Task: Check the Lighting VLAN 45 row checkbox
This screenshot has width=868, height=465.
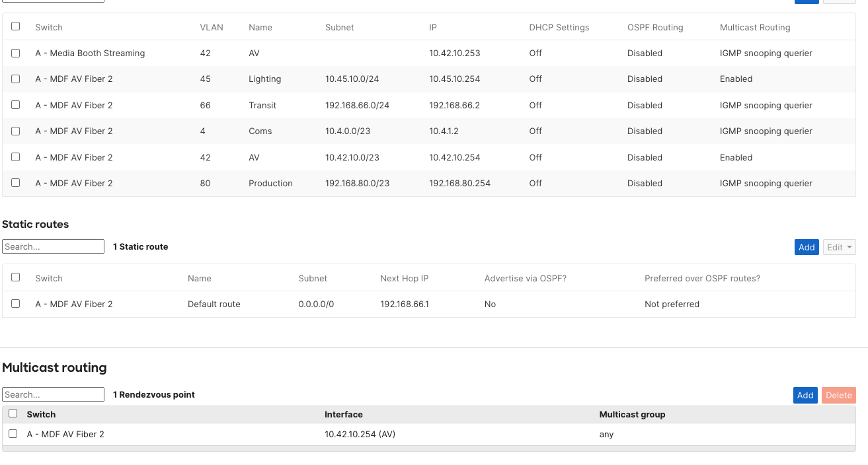Action: click(15, 79)
